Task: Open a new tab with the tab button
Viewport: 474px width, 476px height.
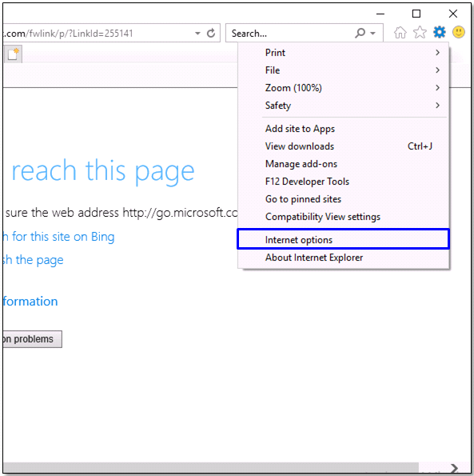Action: (13, 54)
